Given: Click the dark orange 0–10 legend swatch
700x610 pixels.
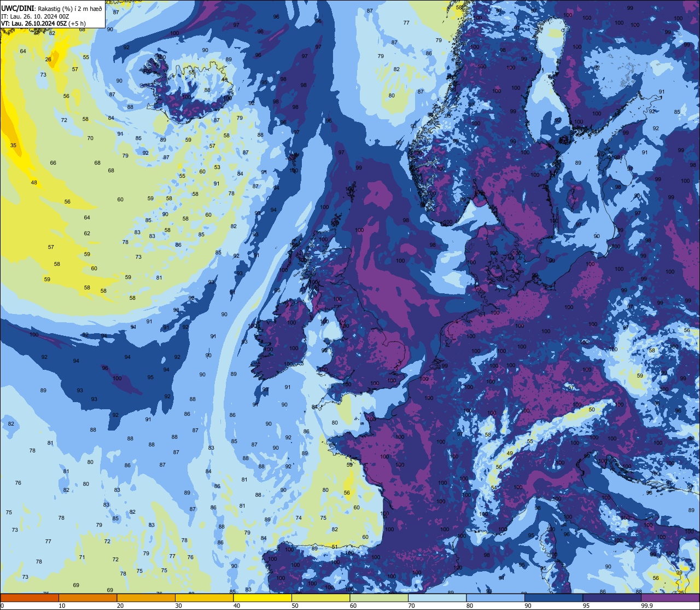Looking at the screenshot, I should click(30, 597).
